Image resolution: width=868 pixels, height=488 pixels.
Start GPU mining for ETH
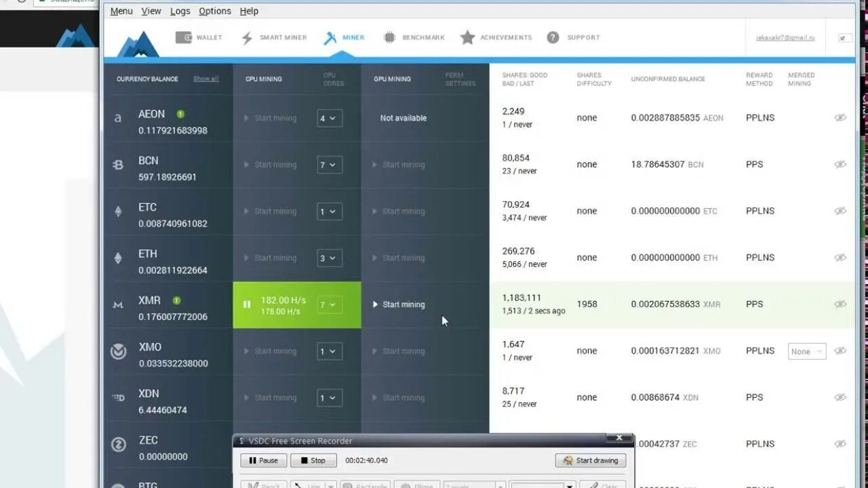tap(399, 258)
